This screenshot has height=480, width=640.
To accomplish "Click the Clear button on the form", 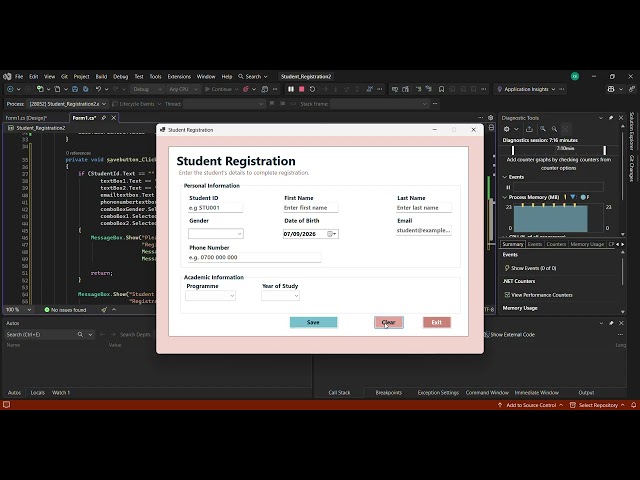I will click(x=389, y=322).
